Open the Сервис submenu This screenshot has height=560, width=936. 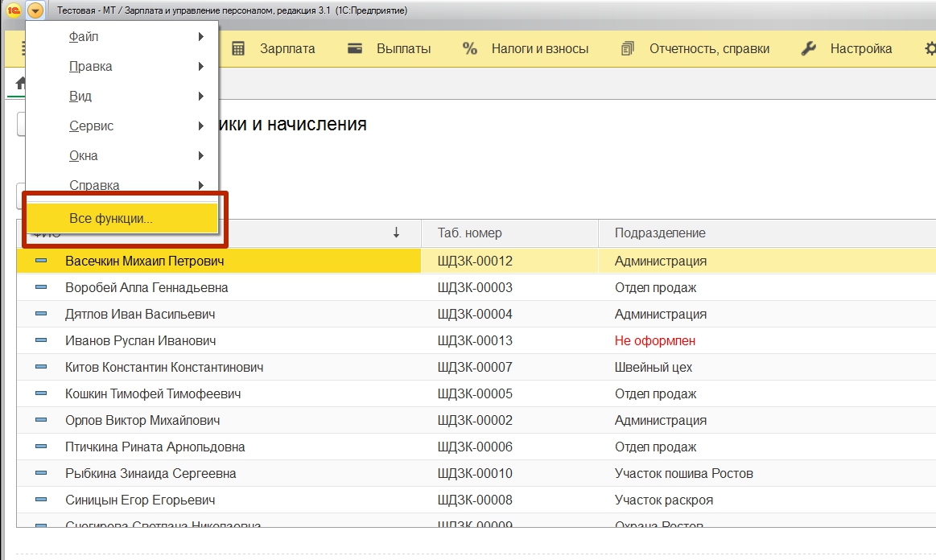click(x=122, y=126)
